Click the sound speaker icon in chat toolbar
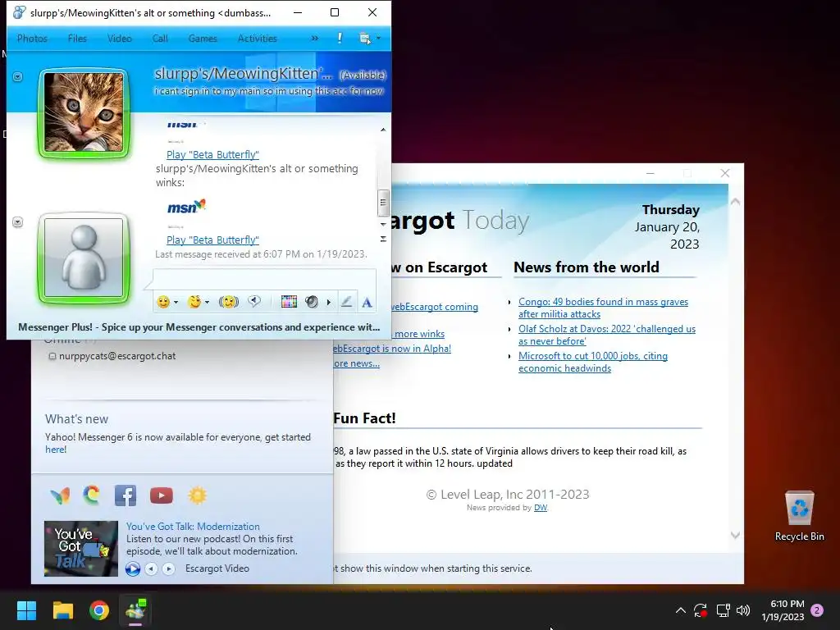The width and height of the screenshot is (840, 630). (311, 302)
